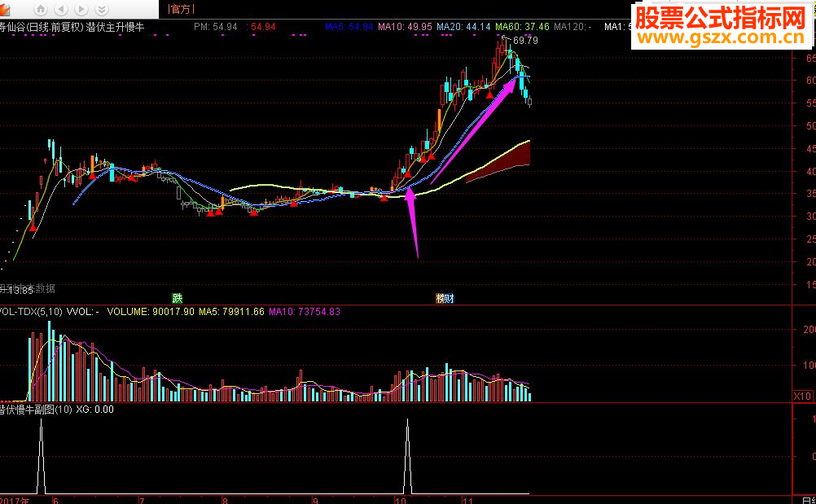The image size is (816, 504).
Task: Click the magenta MA10: 73754.83 volume label
Action: coord(305,312)
